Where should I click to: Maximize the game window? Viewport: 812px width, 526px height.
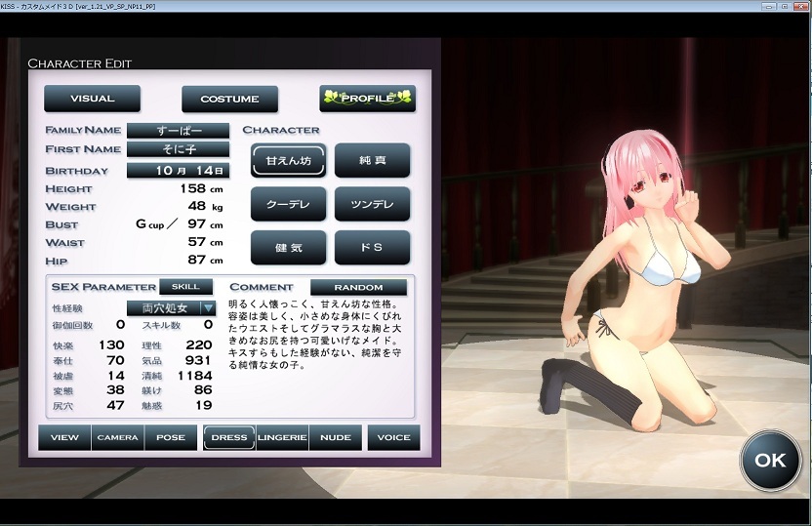pos(784,6)
